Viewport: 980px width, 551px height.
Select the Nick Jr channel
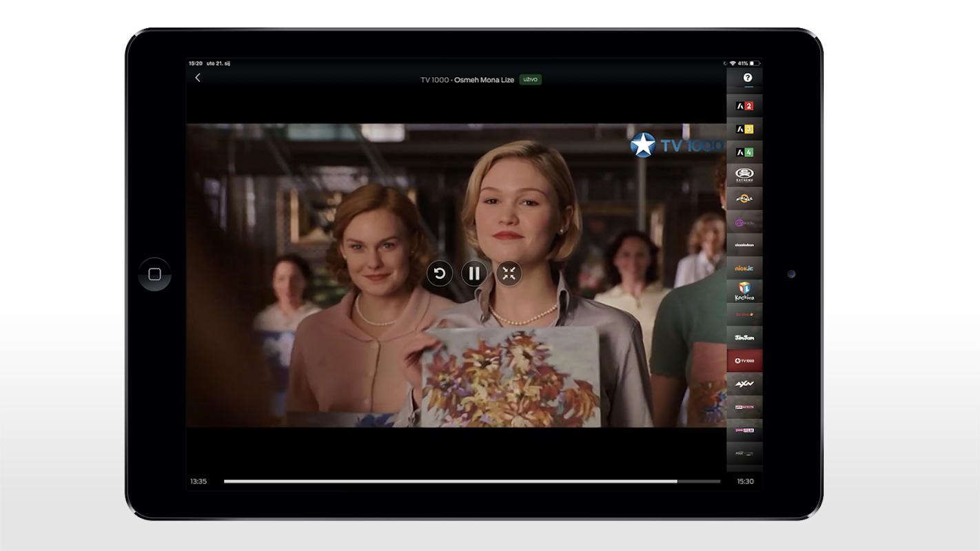click(744, 268)
